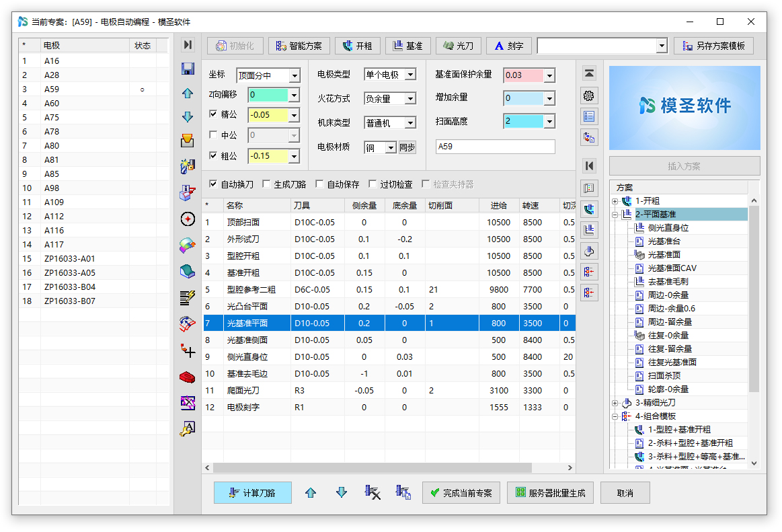Viewport: 782px width, 532px height.
Task: Expand the 3-精细光刀 tree node
Action: click(615, 403)
